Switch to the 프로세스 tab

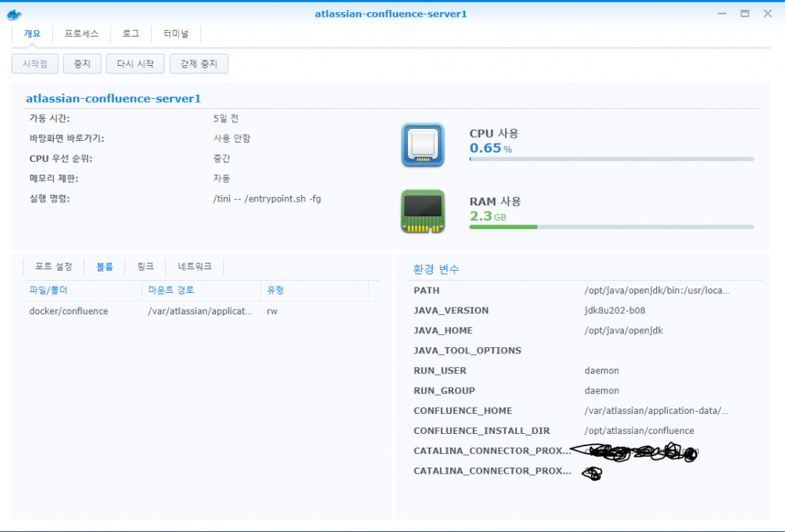pyautogui.click(x=81, y=34)
